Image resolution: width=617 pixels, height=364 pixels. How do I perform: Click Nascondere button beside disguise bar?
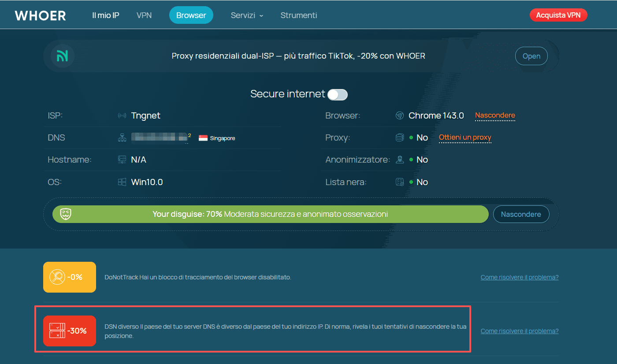pos(521,214)
